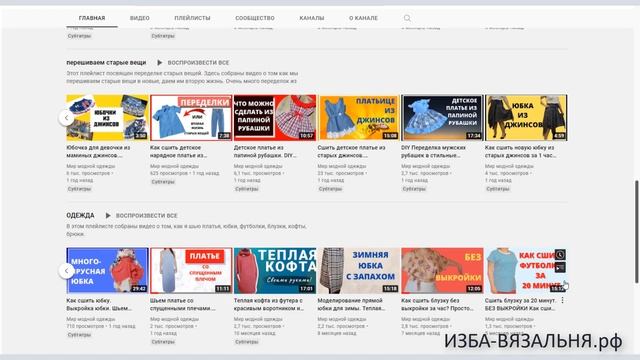
Task: Open 'Платье со спущенным плечом' thumbnail
Action: click(x=191, y=270)
